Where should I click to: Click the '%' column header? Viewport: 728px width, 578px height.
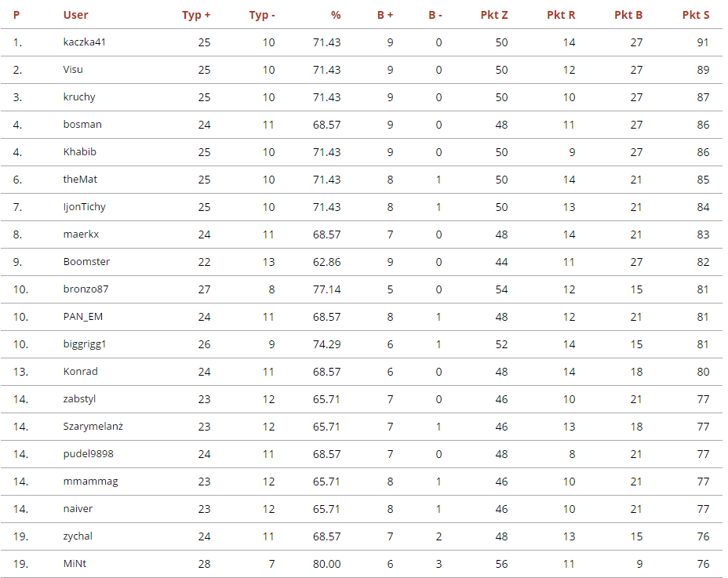pos(336,15)
